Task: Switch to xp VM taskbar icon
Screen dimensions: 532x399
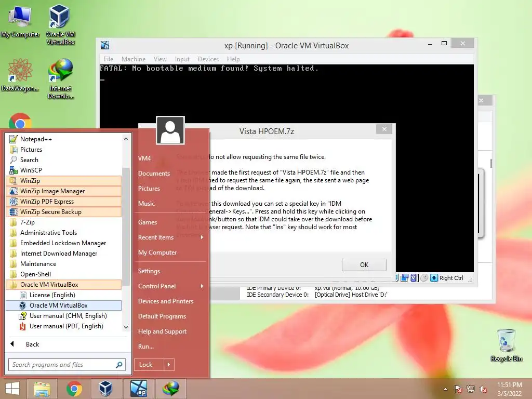Action: (x=139, y=389)
